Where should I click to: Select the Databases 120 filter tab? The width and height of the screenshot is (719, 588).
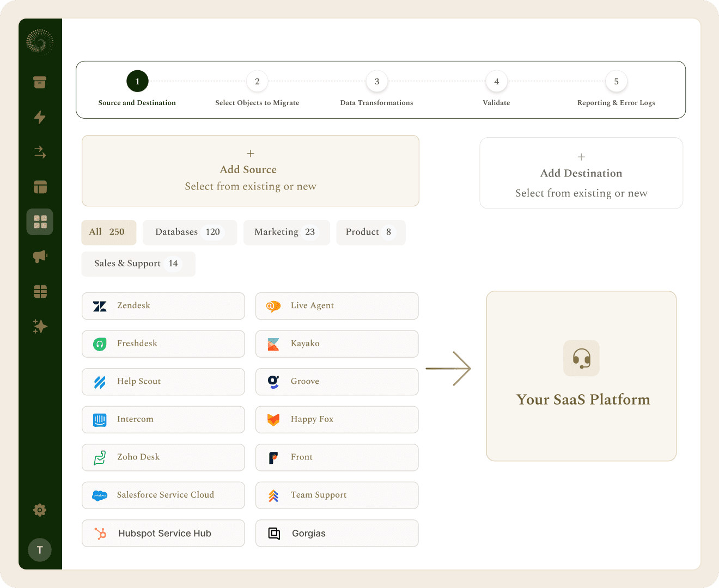pyautogui.click(x=190, y=232)
